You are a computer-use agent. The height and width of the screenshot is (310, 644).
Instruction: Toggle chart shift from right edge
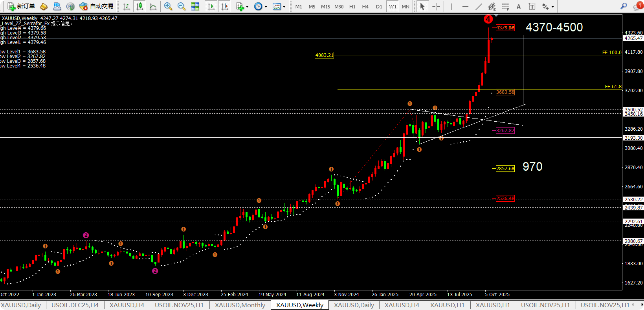click(224, 6)
